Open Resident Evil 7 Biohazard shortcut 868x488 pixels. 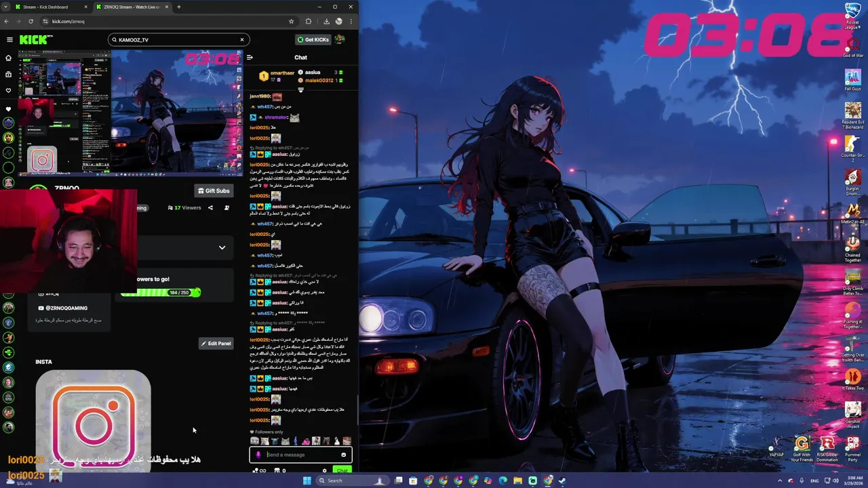pyautogui.click(x=852, y=115)
